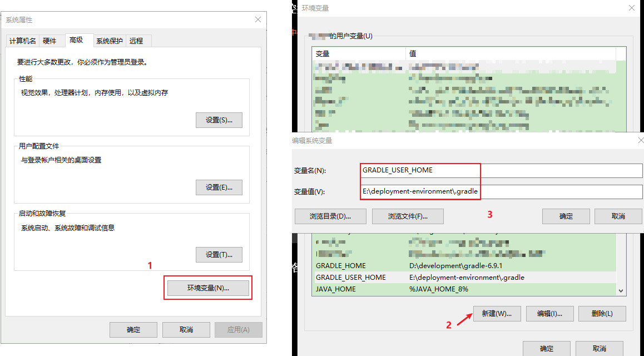Select GRADLE_HOME row in system variables
This screenshot has width=644, height=356.
pyautogui.click(x=465, y=266)
